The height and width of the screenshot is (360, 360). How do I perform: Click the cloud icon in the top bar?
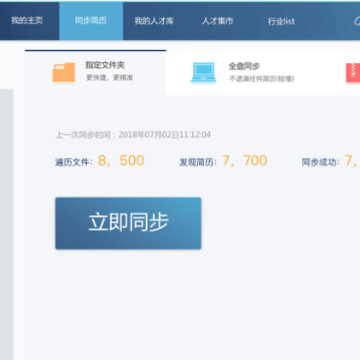coord(357,21)
